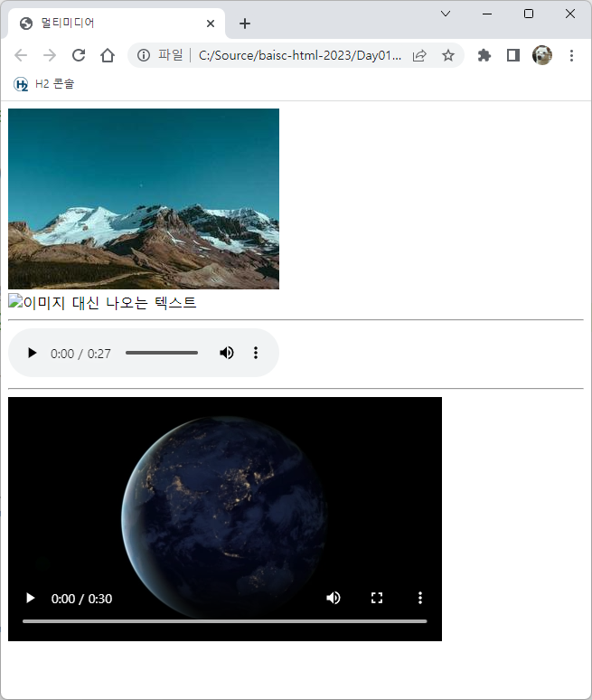
Task: Open audio player more options menu
Action: click(x=256, y=353)
